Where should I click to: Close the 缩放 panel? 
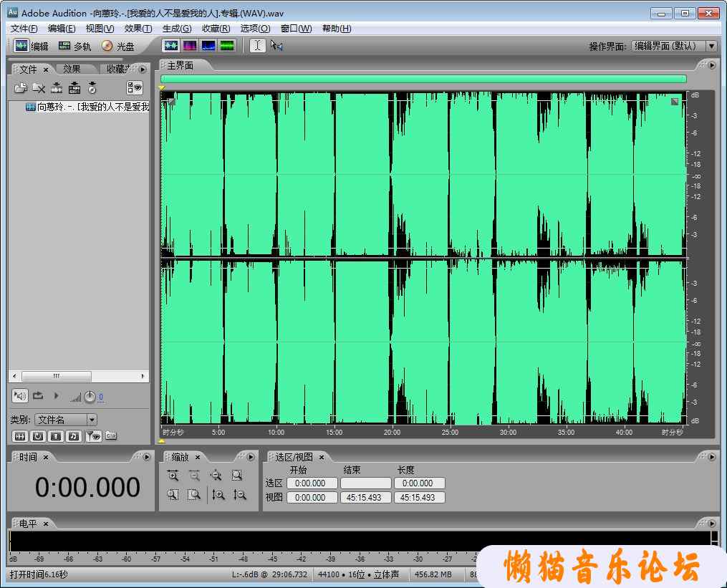pyautogui.click(x=198, y=457)
